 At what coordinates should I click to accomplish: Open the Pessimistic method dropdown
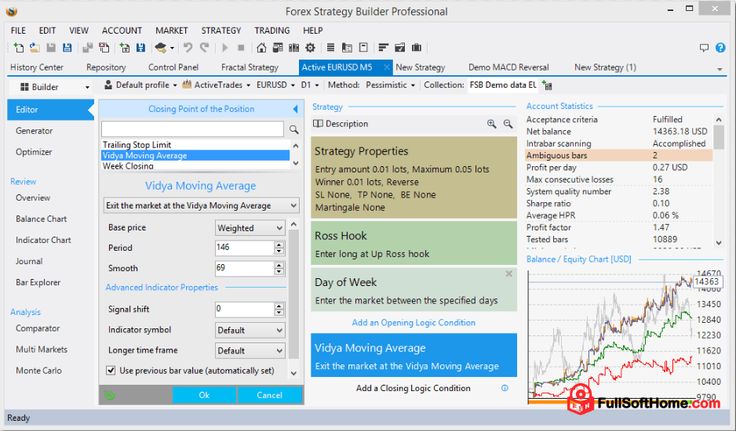[x=391, y=85]
